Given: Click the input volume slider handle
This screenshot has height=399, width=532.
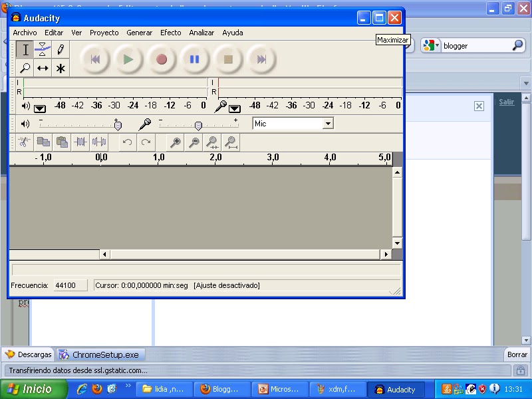Looking at the screenshot, I should pos(198,126).
